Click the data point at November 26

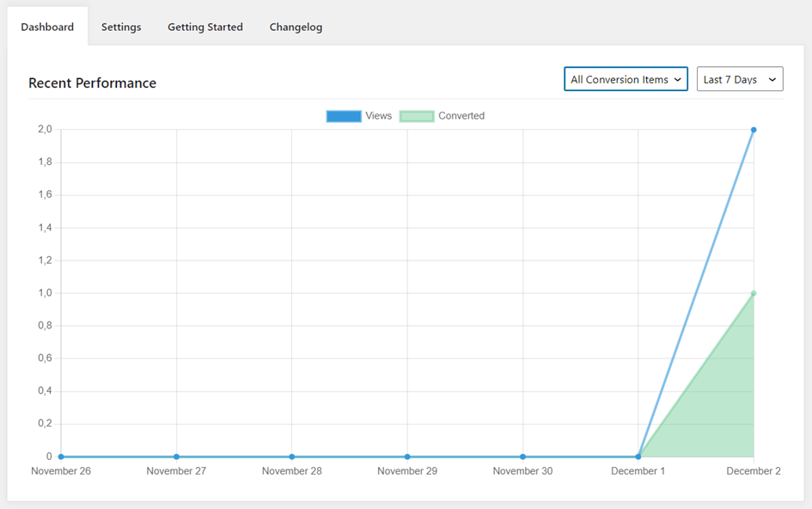[x=61, y=457]
